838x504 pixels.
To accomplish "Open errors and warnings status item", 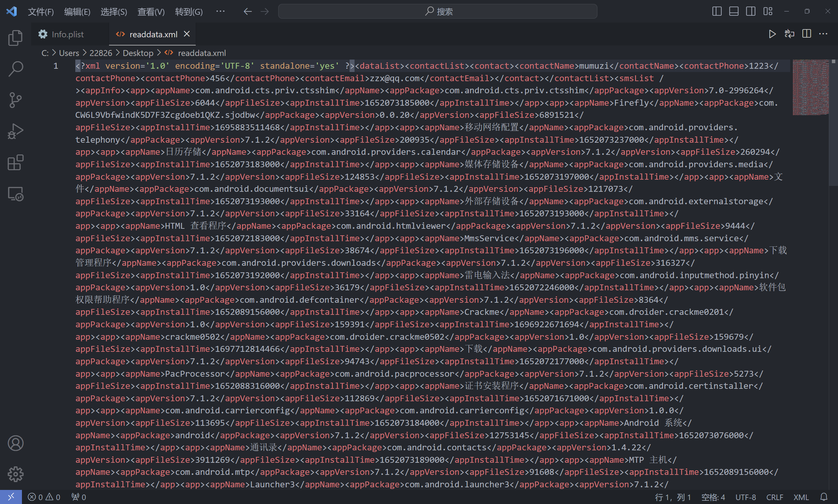I will tap(44, 497).
